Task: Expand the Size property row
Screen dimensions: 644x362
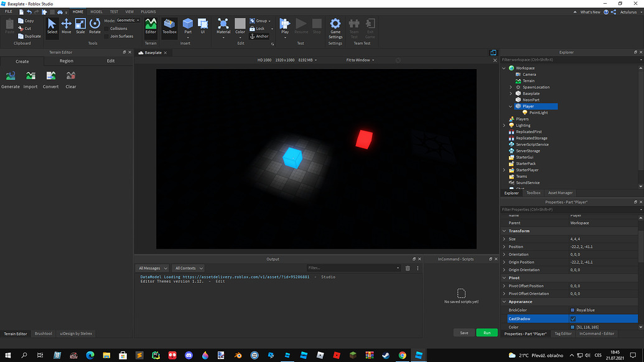Action: point(505,239)
